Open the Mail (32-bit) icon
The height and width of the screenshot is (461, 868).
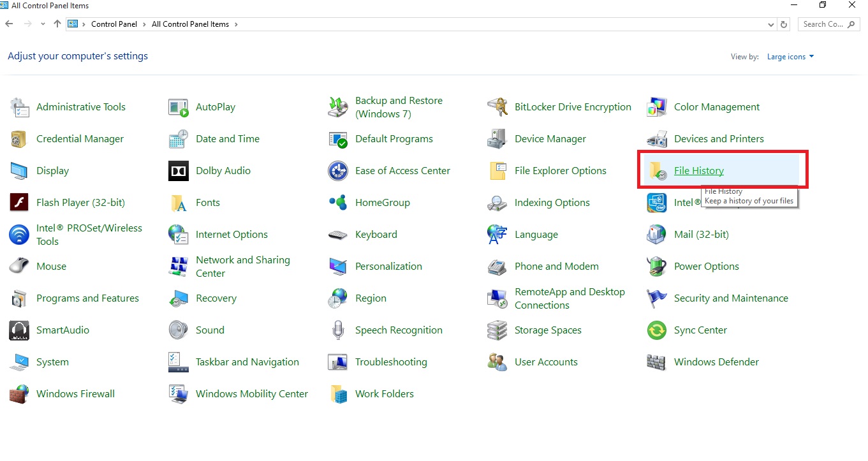(x=657, y=235)
